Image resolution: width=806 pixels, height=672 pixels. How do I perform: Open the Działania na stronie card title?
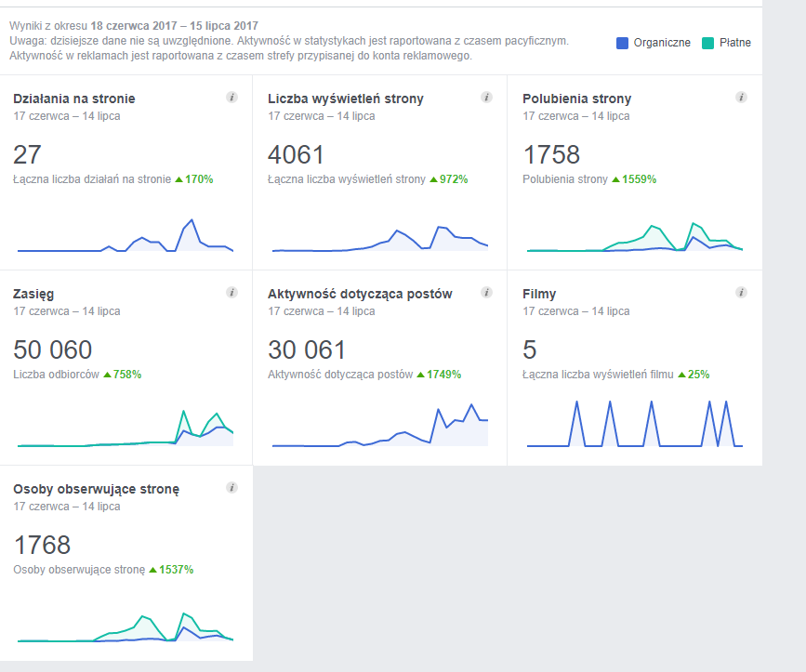(x=74, y=99)
